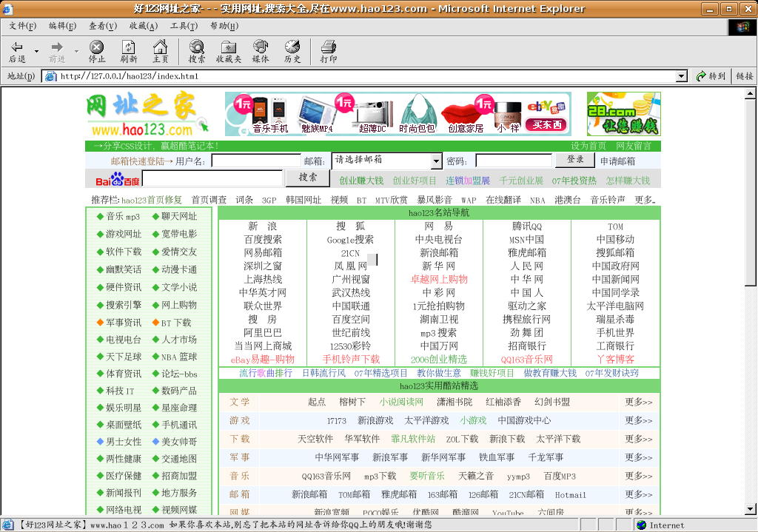The height and width of the screenshot is (532, 758).
Task: Click the page icon in the address bar
Action: coord(50,76)
